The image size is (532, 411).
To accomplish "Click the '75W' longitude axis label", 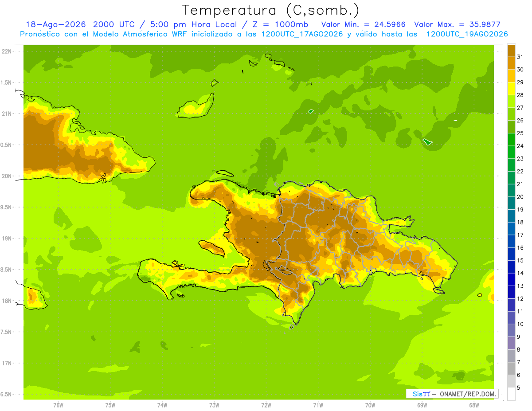I will (x=110, y=405).
